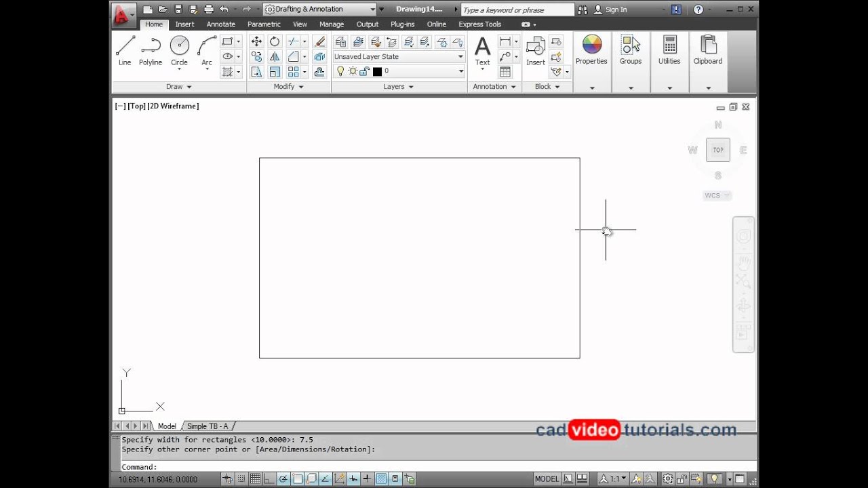Screen dimensions: 868x488
Task: Open the Drafting & Annotation workspace dropdown
Action: (319, 9)
